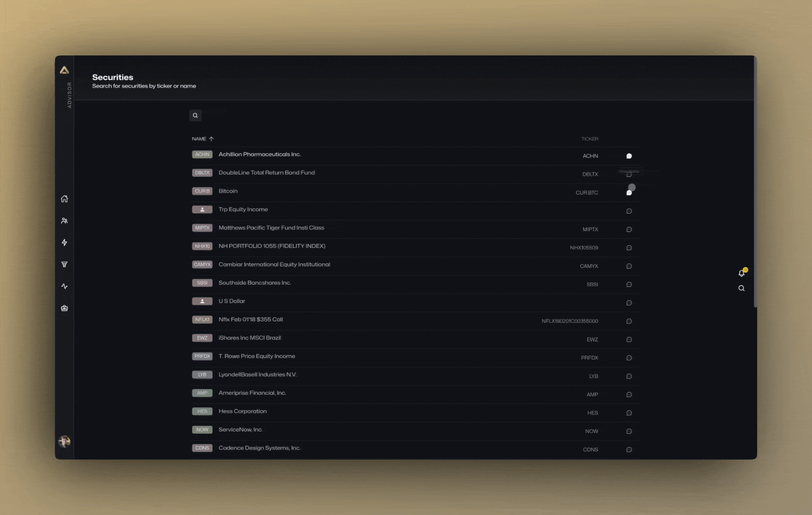Open the user profile avatar
The image size is (812, 515).
tap(64, 442)
